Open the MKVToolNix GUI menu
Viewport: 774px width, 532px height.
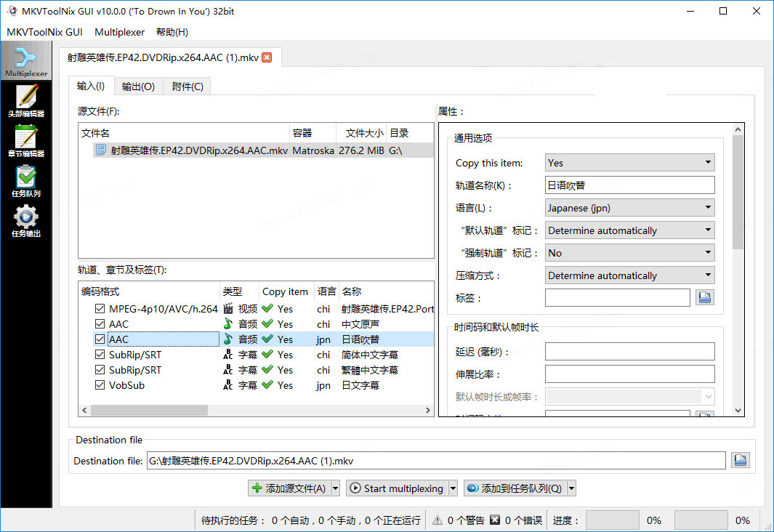pos(44,32)
